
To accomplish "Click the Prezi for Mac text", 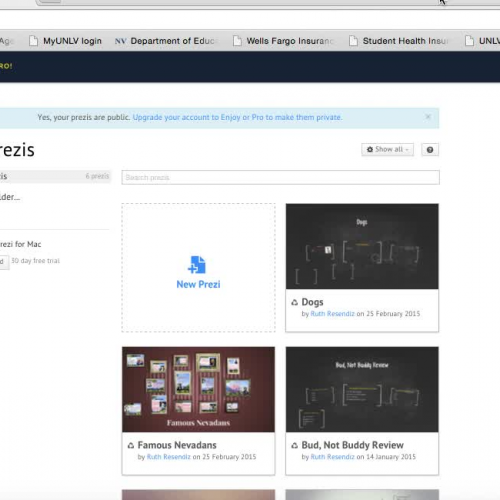I will pyautogui.click(x=20, y=244).
